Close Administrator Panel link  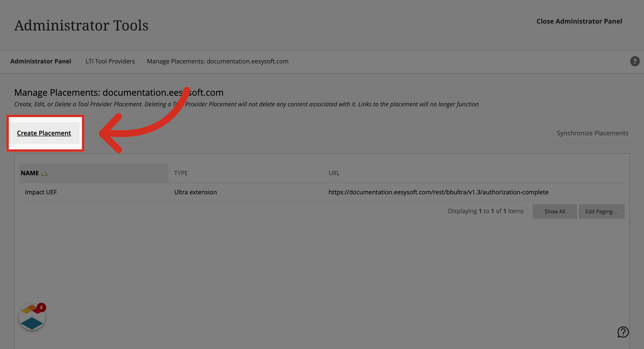click(579, 21)
